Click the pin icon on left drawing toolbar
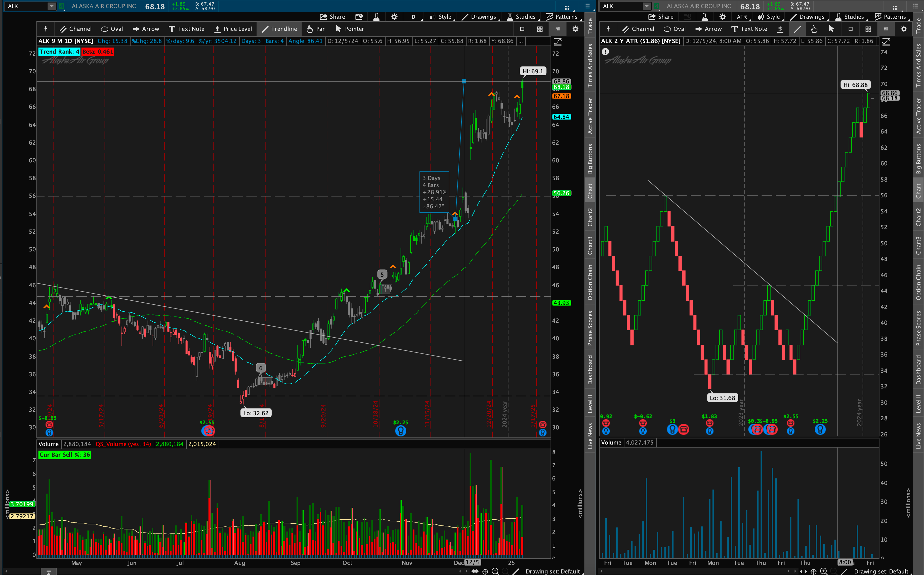 pos(46,29)
